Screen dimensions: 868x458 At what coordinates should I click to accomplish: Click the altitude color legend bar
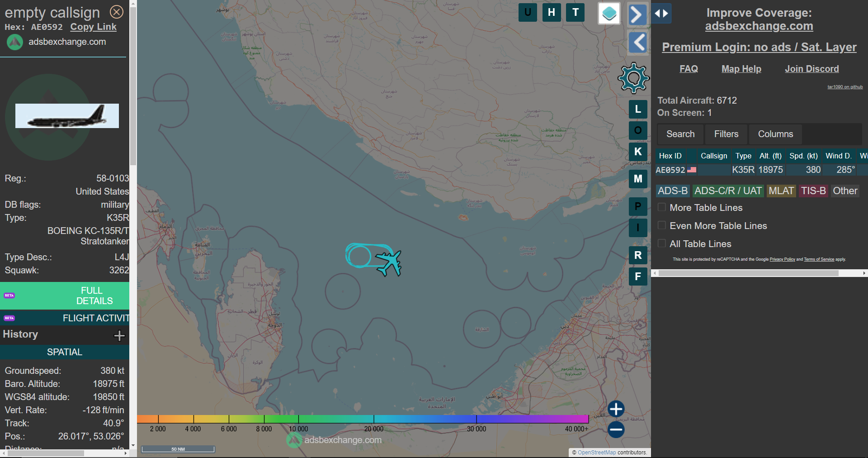(363, 419)
